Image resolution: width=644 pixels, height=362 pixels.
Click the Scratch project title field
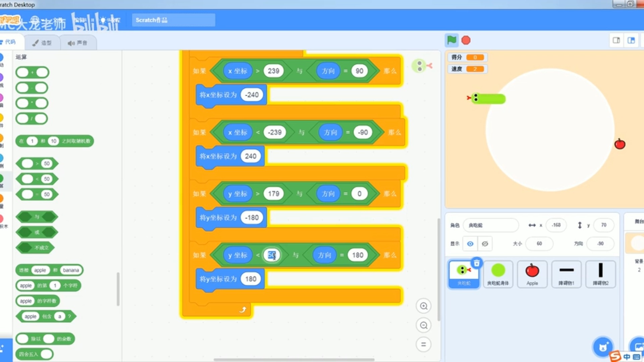point(173,20)
